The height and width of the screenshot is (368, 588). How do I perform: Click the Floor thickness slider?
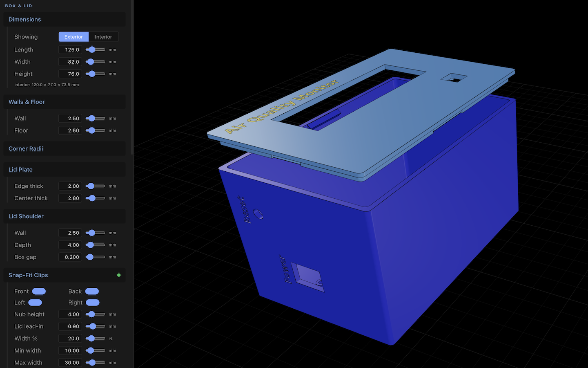(x=96, y=130)
